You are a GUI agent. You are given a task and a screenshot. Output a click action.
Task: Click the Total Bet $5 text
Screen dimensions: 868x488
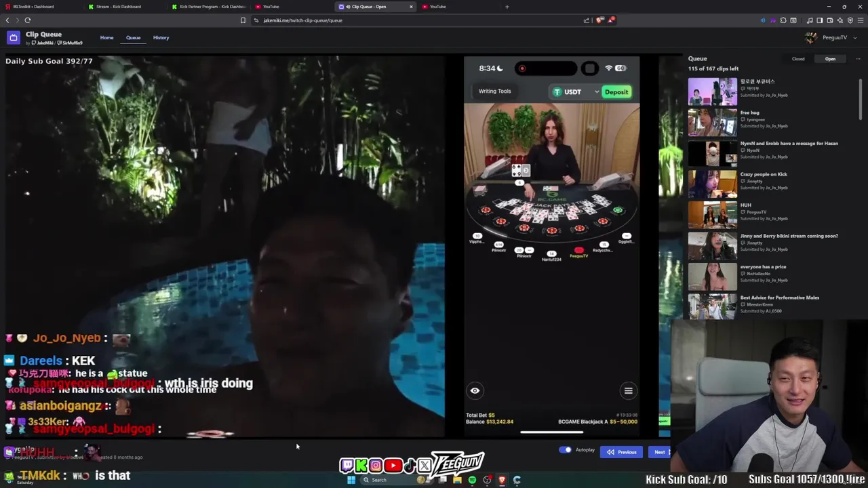(x=480, y=415)
